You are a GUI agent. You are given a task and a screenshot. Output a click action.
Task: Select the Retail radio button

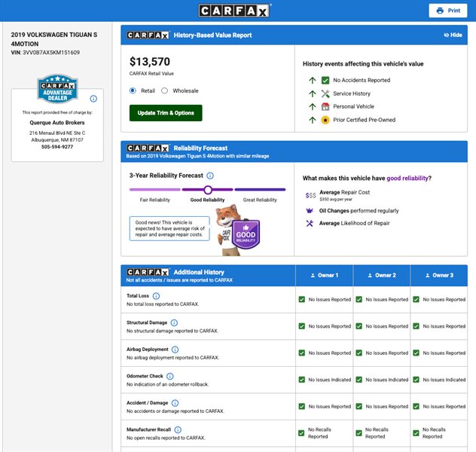click(x=133, y=90)
